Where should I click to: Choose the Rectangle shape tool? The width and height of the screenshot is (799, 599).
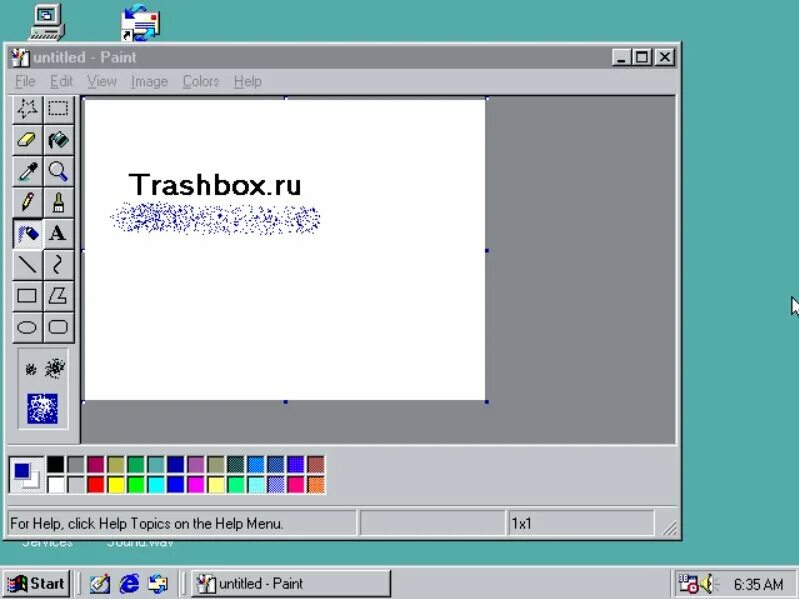[28, 296]
